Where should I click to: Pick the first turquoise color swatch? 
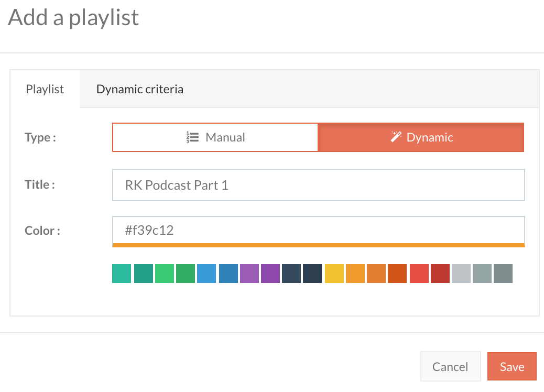(x=122, y=274)
